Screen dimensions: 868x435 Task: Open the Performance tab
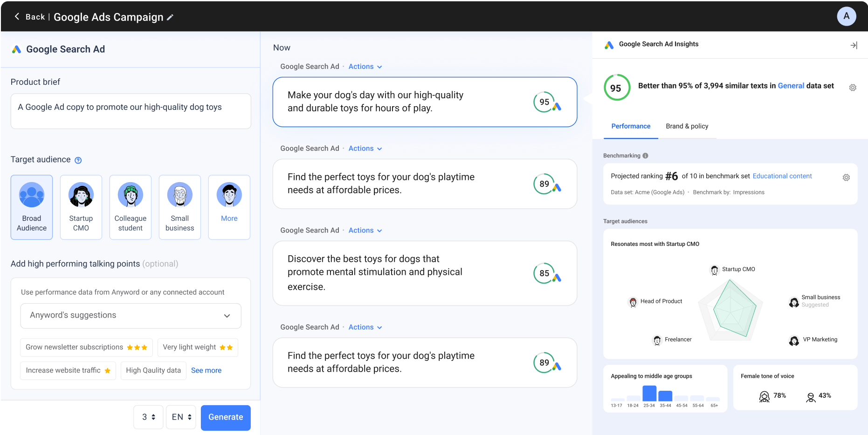pos(630,126)
